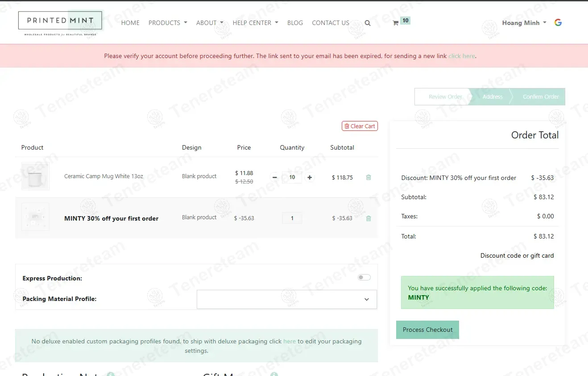This screenshot has height=376, width=588.
Task: Expand the Products menu
Action: 168,23
